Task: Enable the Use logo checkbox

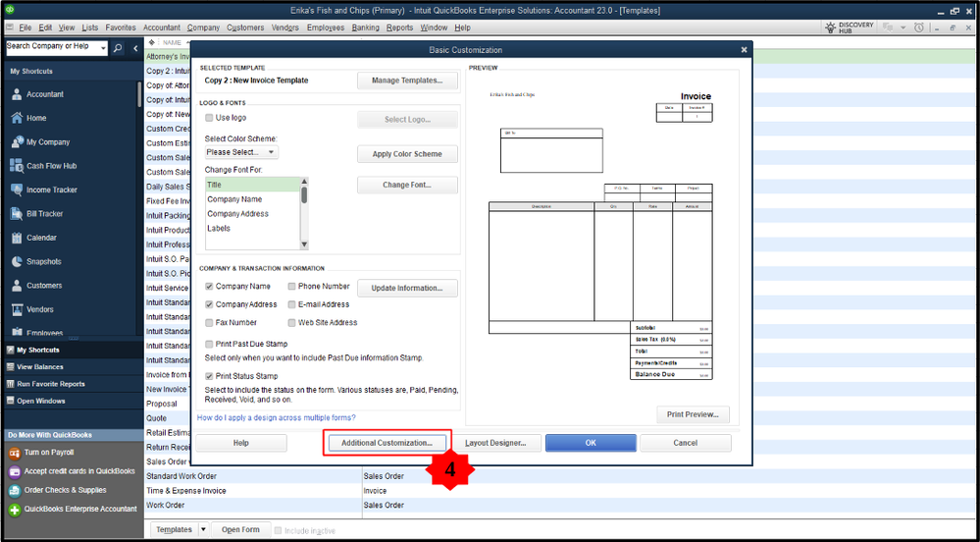Action: [209, 118]
